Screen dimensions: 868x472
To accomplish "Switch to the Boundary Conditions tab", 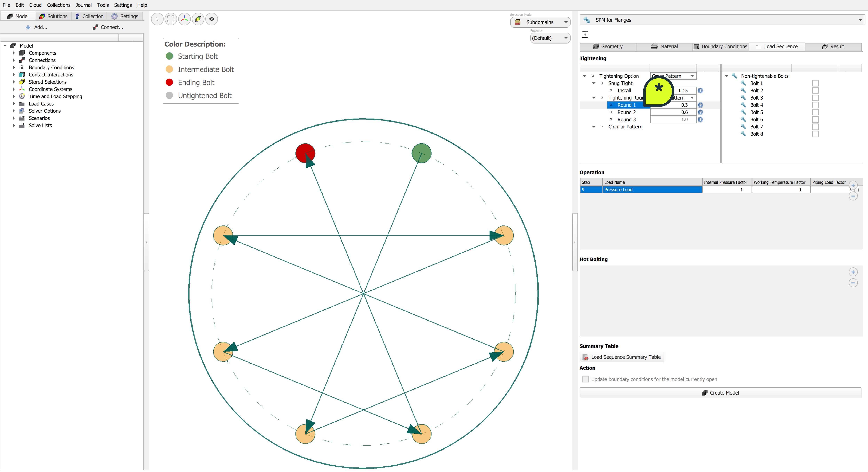I will click(x=720, y=46).
